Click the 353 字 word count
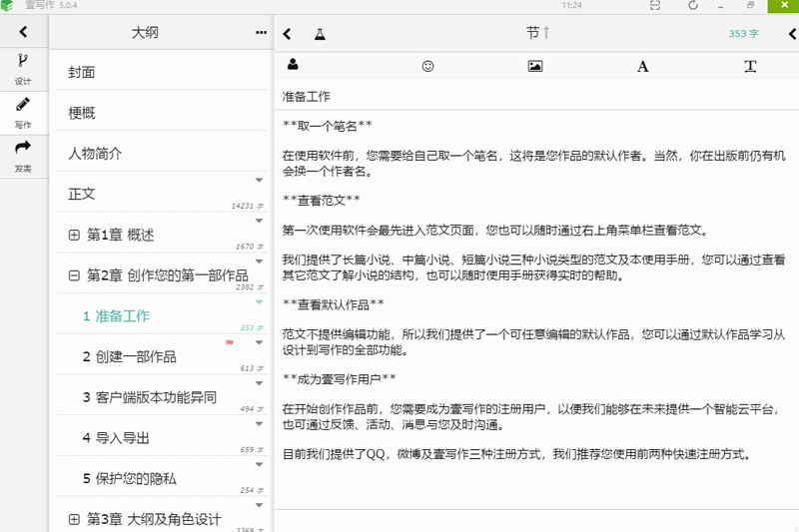Screen dimensions: 799x532 tap(743, 34)
